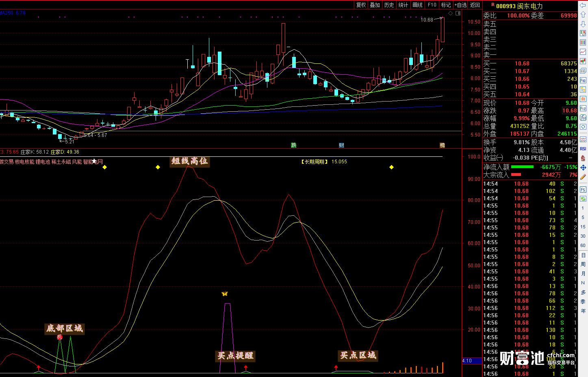The height and width of the screenshot is (377, 588).
Task: Click the 返回 return button
Action: [x=475, y=5]
